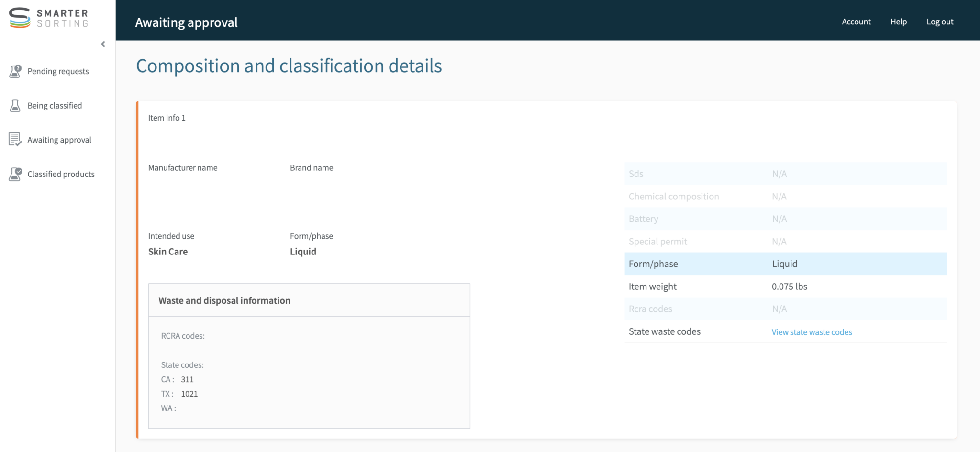The image size is (980, 452).
Task: Click the Classified products flask icon
Action: (x=15, y=174)
